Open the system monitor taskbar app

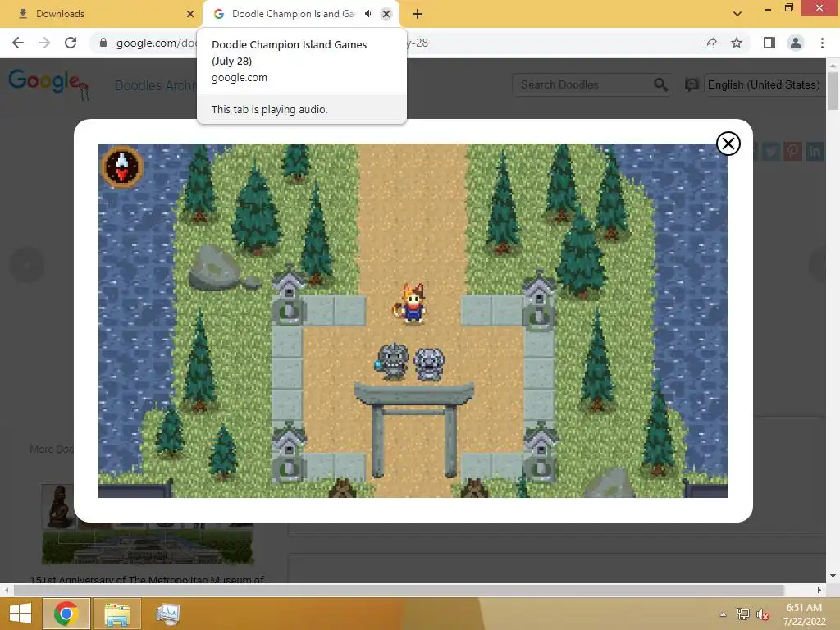point(167,614)
